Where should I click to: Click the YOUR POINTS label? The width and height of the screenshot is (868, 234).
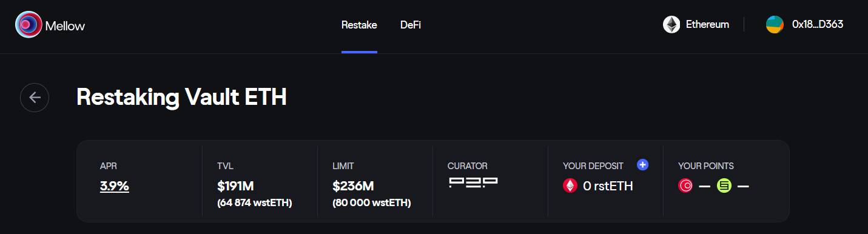click(x=705, y=165)
